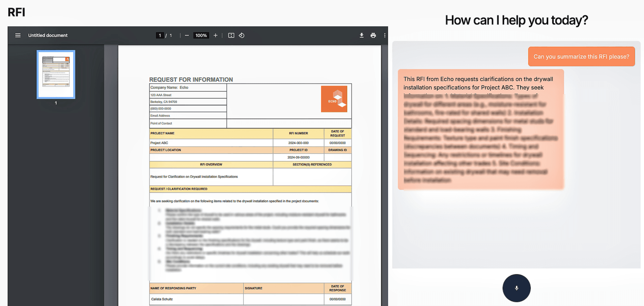This screenshot has width=644, height=306.
Task: Zoom out with the minus icon
Action: tap(187, 35)
